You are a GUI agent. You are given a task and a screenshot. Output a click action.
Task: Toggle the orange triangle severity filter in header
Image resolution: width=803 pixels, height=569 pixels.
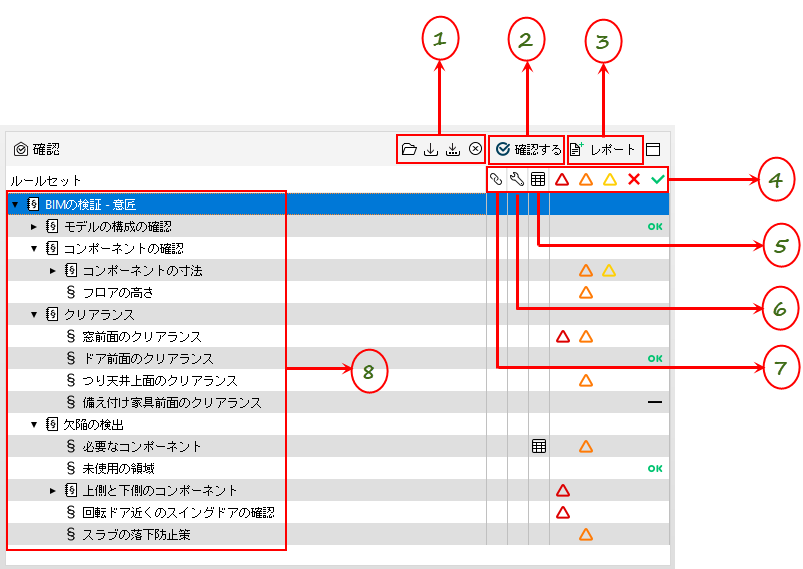586,179
